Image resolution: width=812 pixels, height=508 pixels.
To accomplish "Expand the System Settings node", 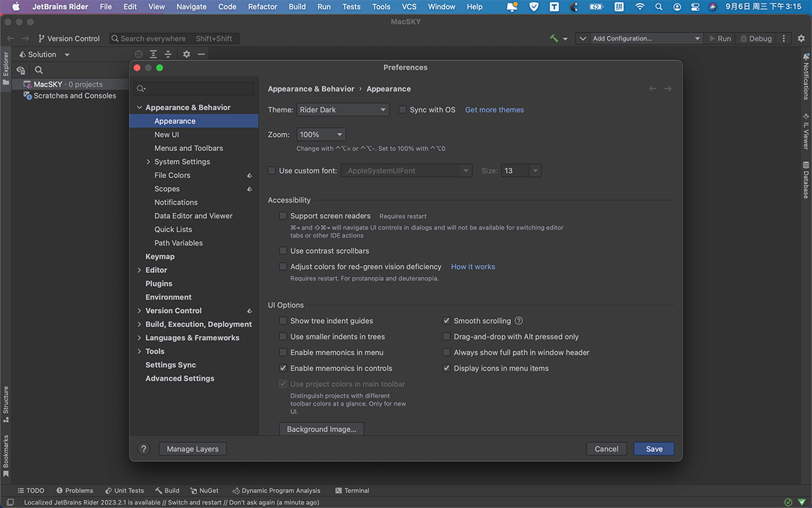I will pos(148,162).
